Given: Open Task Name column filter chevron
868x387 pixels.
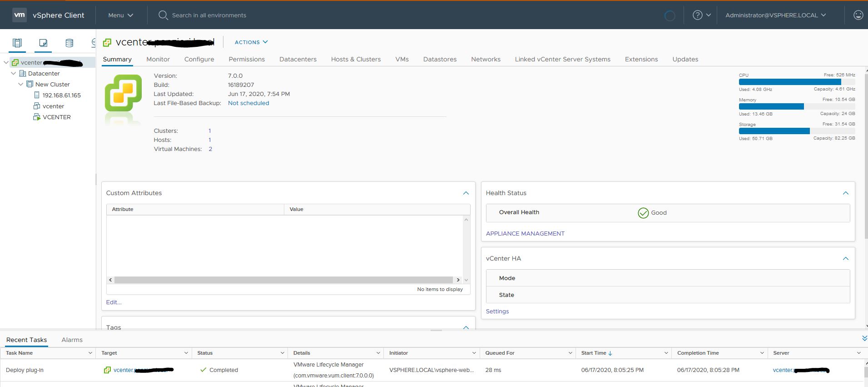Looking at the screenshot, I should pyautogui.click(x=90, y=353).
